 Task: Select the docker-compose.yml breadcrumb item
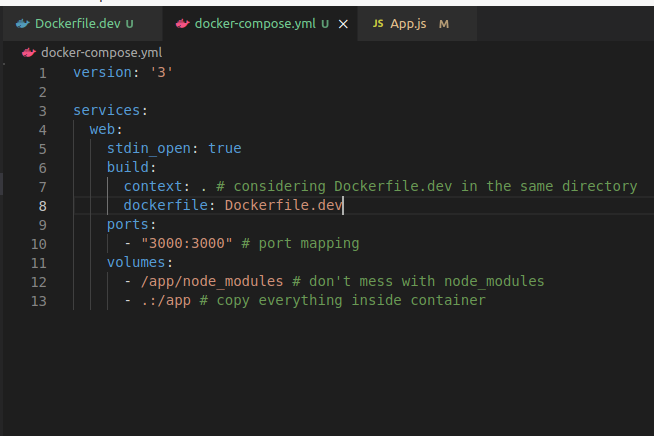click(x=101, y=53)
